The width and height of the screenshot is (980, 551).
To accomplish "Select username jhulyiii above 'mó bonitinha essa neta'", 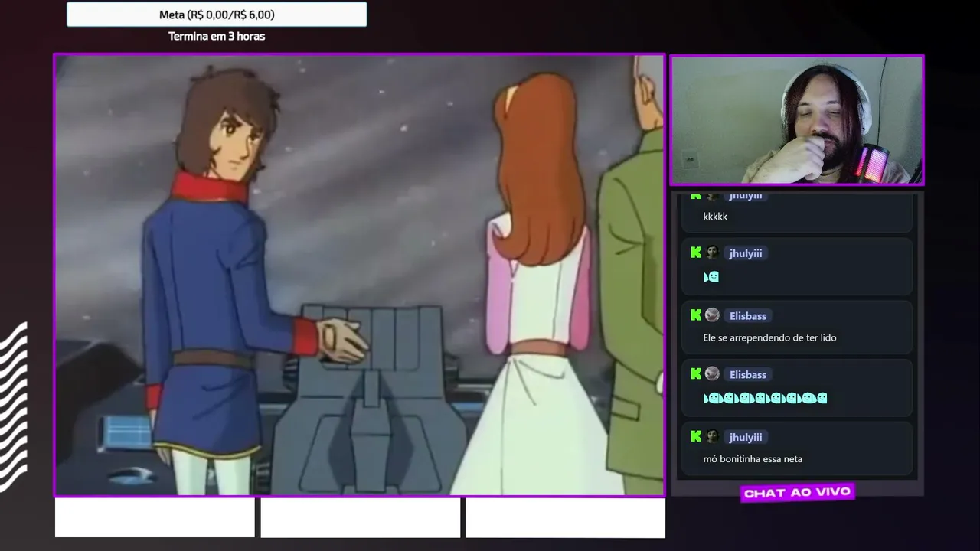I will pyautogui.click(x=746, y=437).
